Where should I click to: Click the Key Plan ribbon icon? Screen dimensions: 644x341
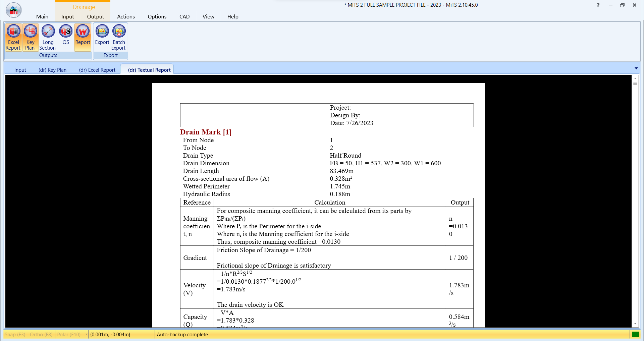pyautogui.click(x=31, y=37)
